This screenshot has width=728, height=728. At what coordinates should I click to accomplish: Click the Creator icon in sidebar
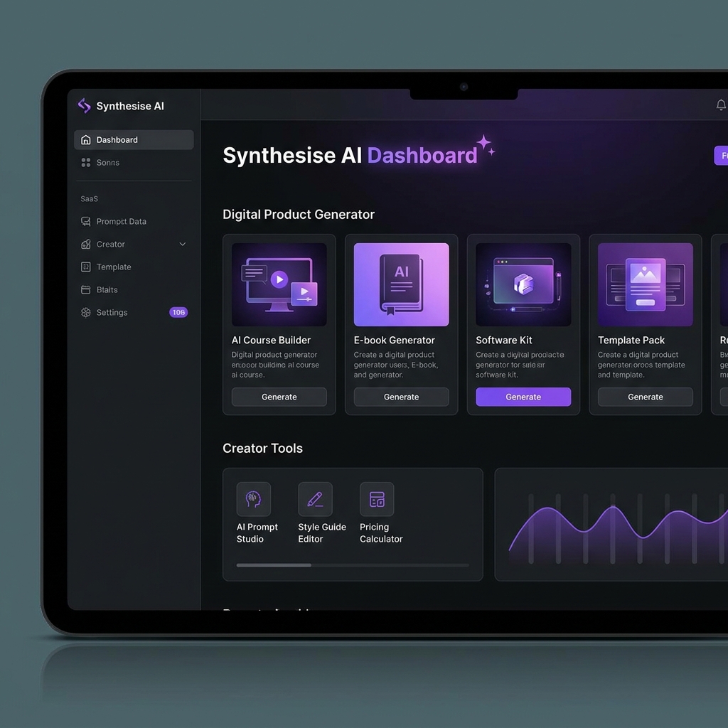click(x=86, y=245)
